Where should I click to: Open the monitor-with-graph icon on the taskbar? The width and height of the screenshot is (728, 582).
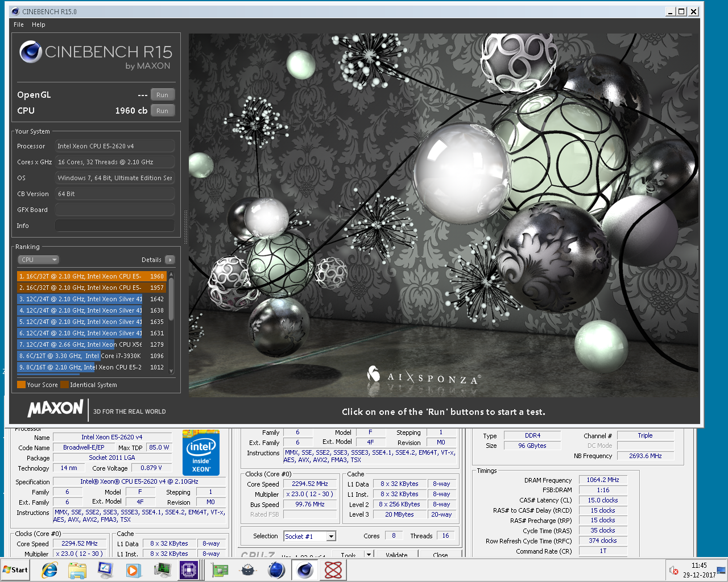pos(162,570)
